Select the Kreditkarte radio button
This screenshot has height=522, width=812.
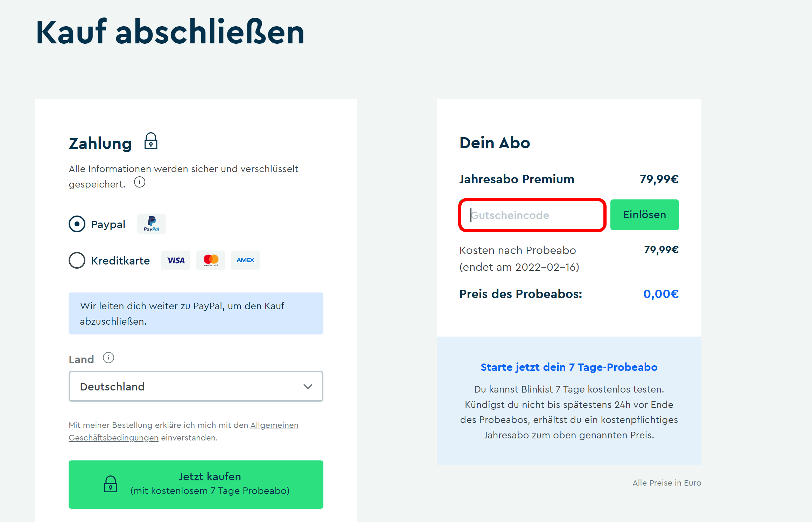77,260
